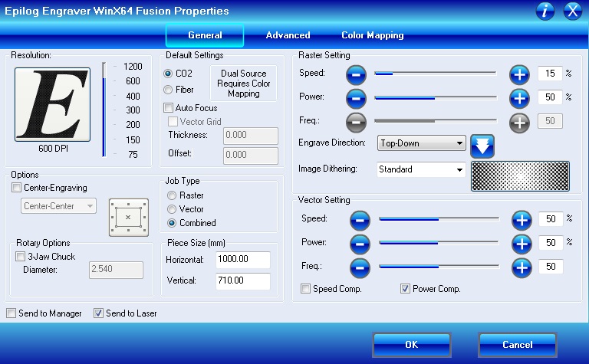Click Dual Source Requires Color Mapping box
Screen dimensions: 589x364
pyautogui.click(x=243, y=84)
